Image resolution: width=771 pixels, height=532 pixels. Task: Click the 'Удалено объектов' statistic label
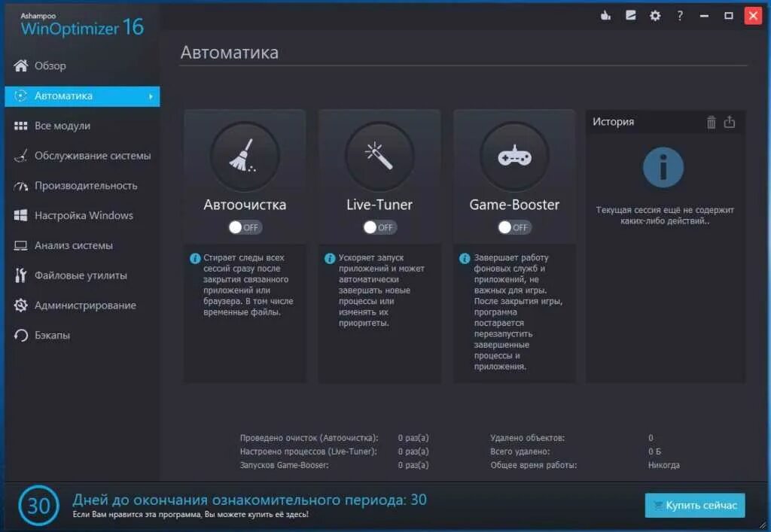(528, 438)
